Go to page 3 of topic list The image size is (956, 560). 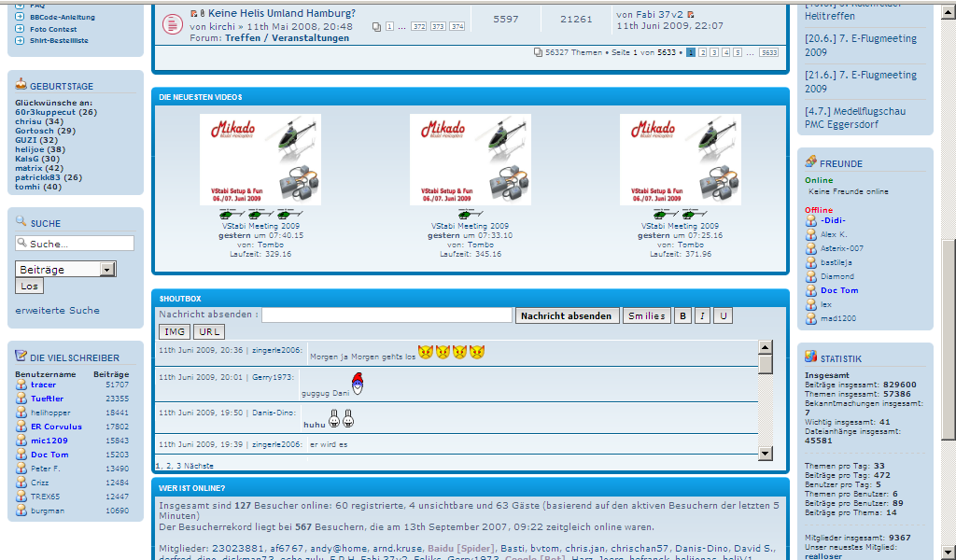click(x=714, y=52)
